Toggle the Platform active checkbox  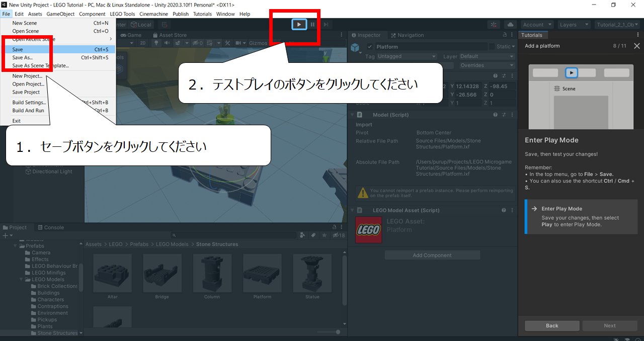(x=370, y=47)
